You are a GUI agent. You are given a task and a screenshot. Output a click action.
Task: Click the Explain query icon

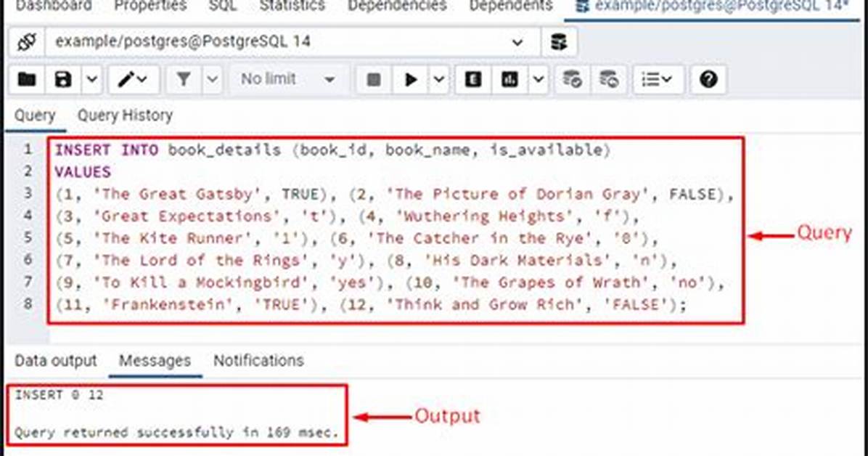[472, 80]
